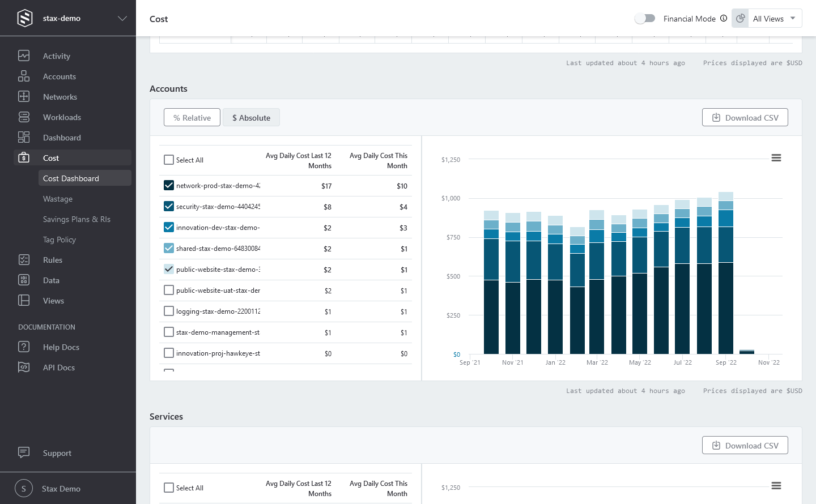Download CSV for Services section
Screen dimensions: 816x504
point(745,445)
